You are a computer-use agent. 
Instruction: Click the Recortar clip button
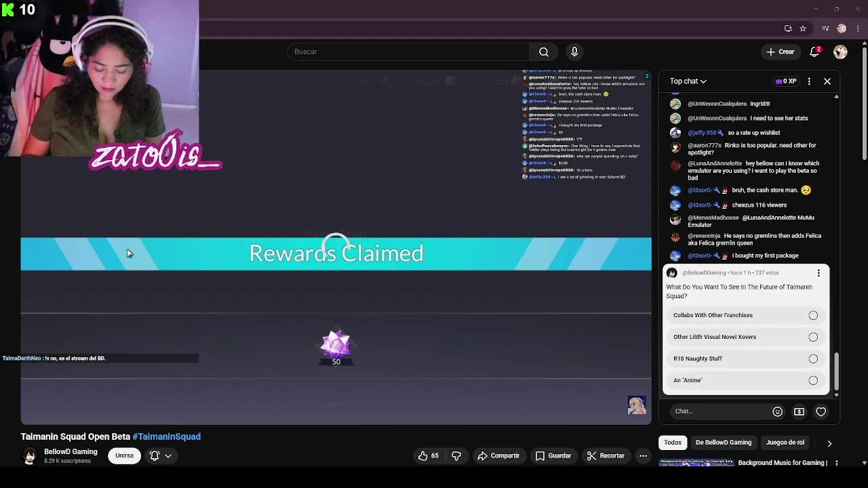coord(606,455)
